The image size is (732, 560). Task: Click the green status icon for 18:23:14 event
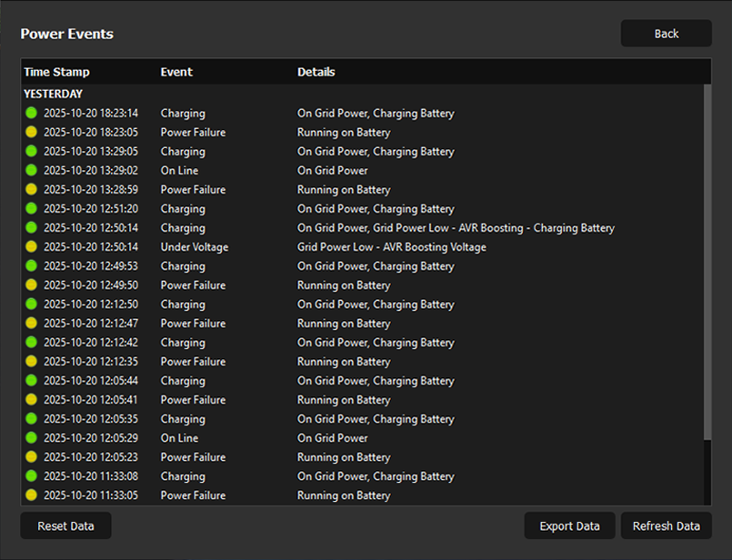point(31,114)
